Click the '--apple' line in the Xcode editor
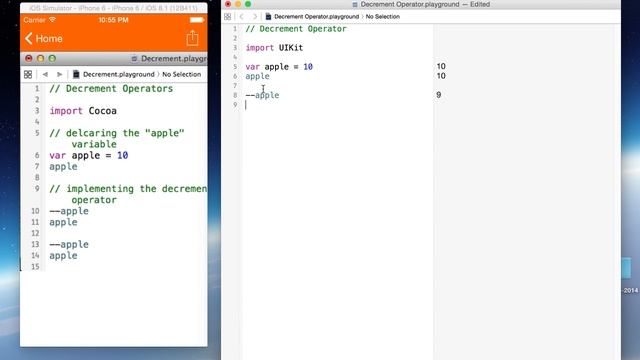Image resolution: width=640 pixels, height=360 pixels. 262,95
